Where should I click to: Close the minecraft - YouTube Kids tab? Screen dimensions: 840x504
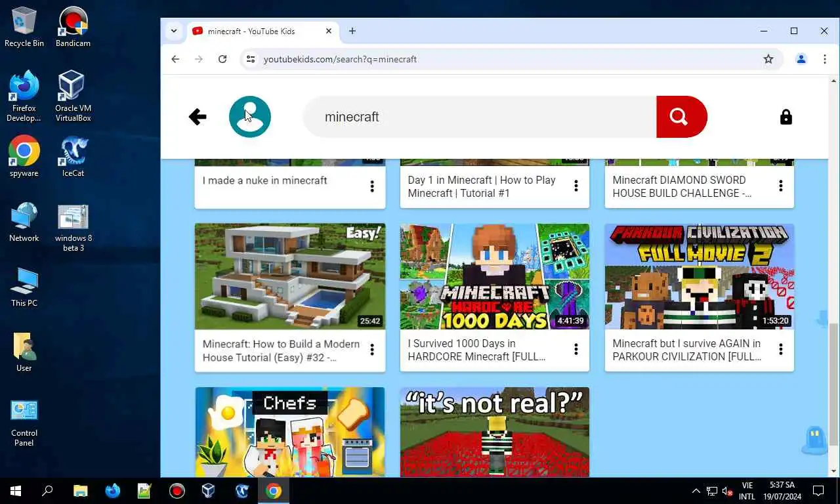(x=329, y=31)
